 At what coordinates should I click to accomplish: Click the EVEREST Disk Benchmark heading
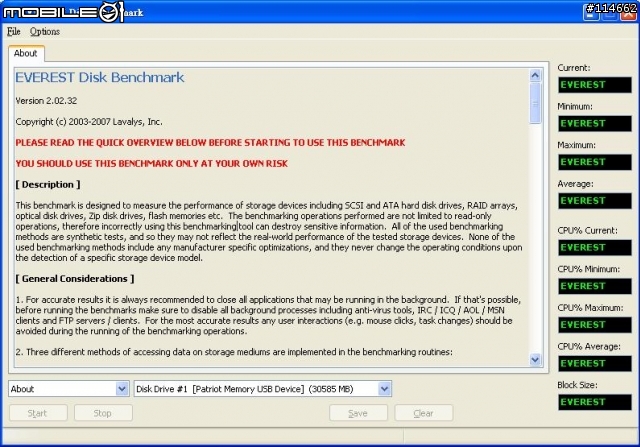click(x=100, y=78)
